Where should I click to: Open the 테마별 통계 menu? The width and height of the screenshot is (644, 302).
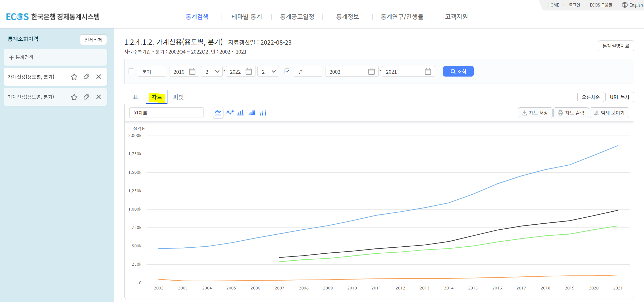pos(246,17)
